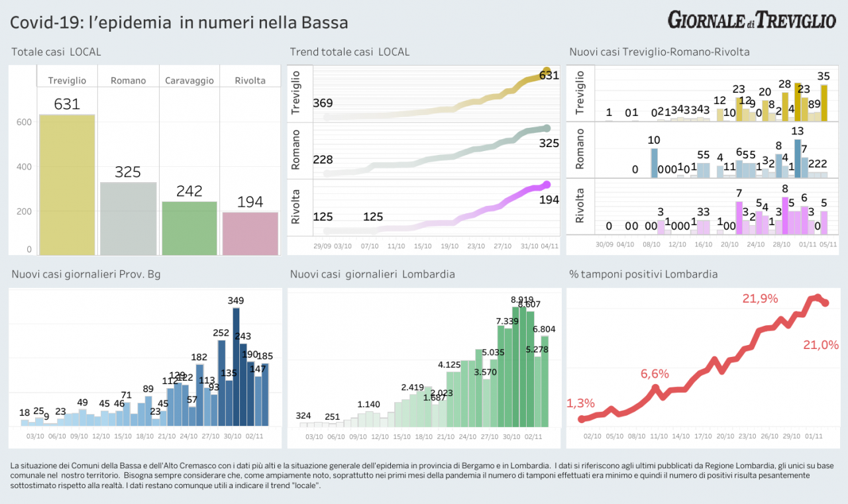Click the Rivolta trend line endpoint 194
This screenshot has height=504, width=848.
tap(547, 185)
